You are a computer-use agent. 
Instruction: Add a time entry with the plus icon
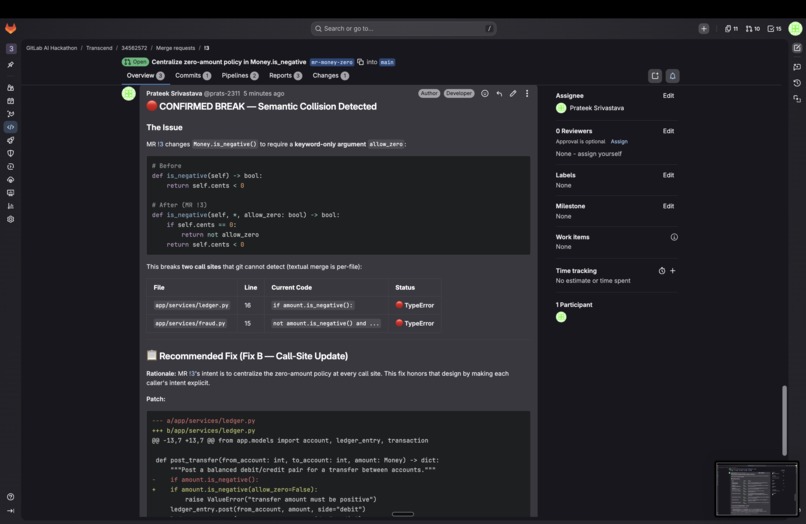[672, 270]
